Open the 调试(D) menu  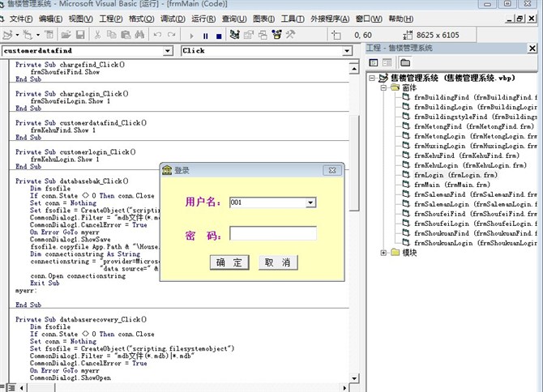173,19
